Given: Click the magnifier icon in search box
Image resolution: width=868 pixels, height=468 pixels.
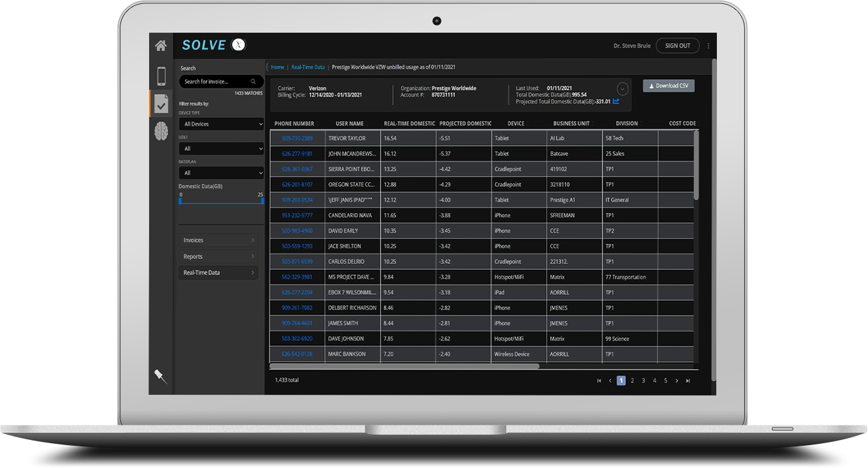Looking at the screenshot, I should [254, 82].
